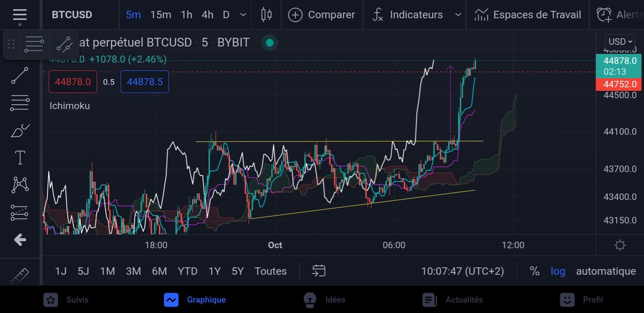Select the 15m timeframe
The width and height of the screenshot is (644, 313).
160,15
